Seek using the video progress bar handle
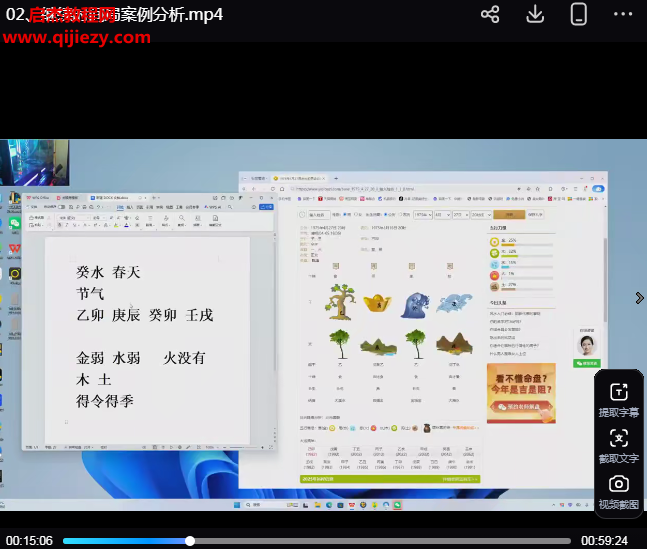The height and width of the screenshot is (549, 647). coord(189,541)
